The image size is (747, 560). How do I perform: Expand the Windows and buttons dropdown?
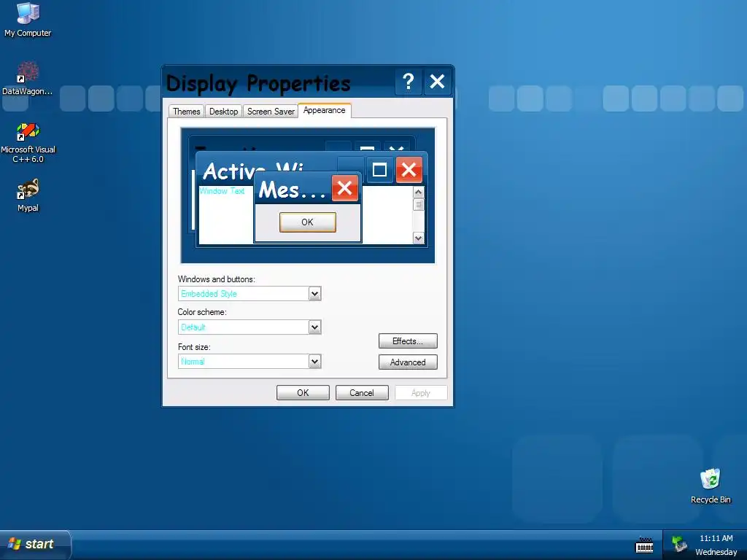314,294
